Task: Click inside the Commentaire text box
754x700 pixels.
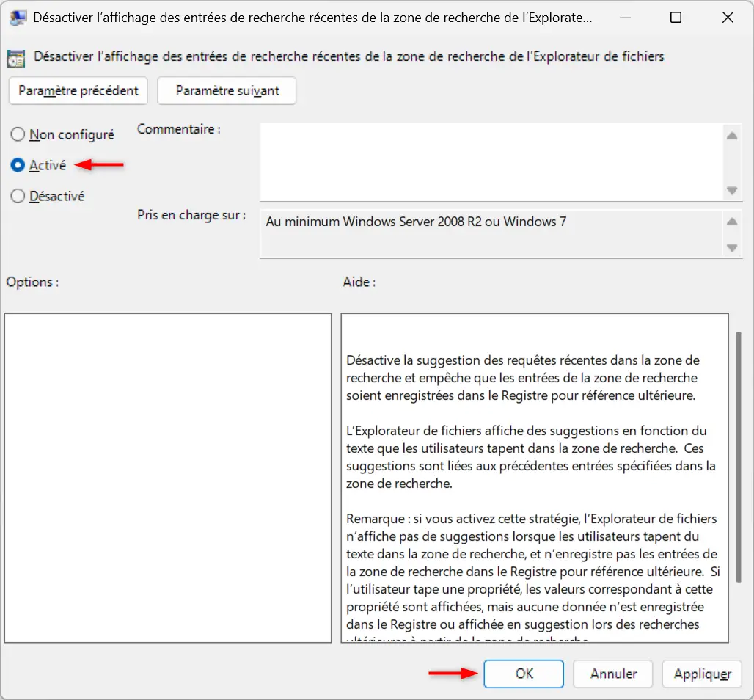Action: point(491,162)
